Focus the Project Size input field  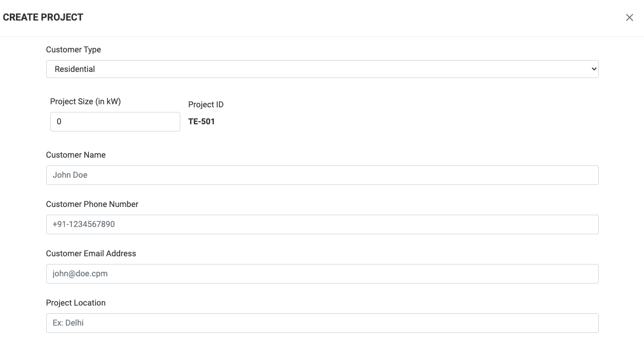[115, 122]
